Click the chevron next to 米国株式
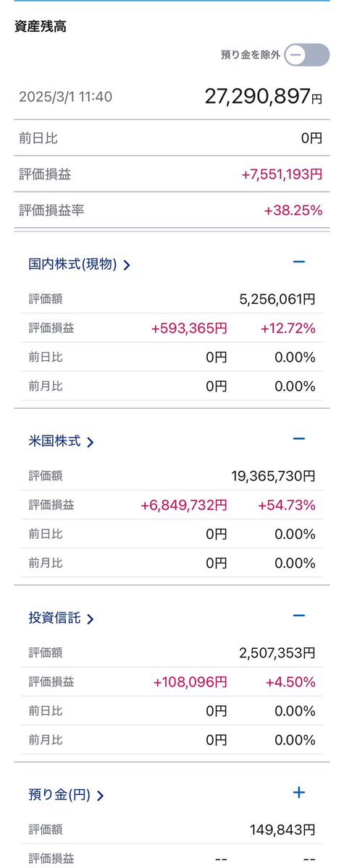Screen dimensions: 344x868 coord(90,442)
